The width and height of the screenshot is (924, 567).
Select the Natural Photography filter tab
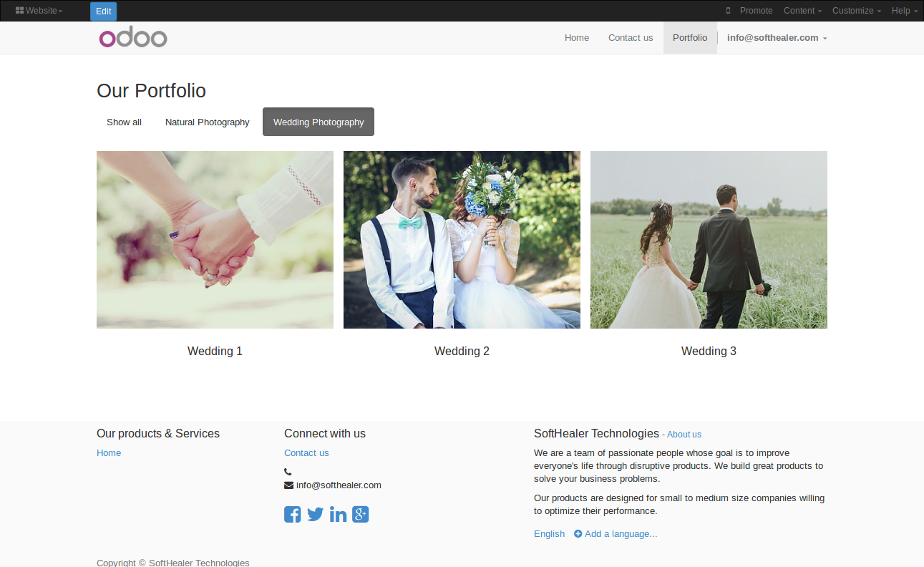pos(208,122)
